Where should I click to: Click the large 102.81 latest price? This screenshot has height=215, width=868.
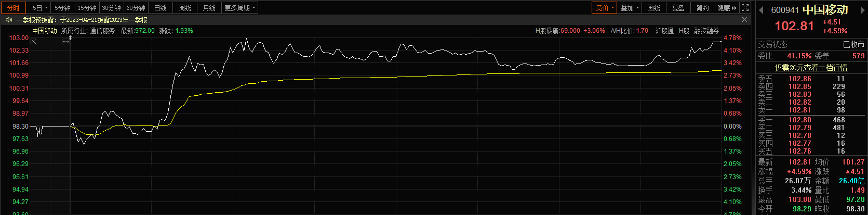pyautogui.click(x=794, y=26)
